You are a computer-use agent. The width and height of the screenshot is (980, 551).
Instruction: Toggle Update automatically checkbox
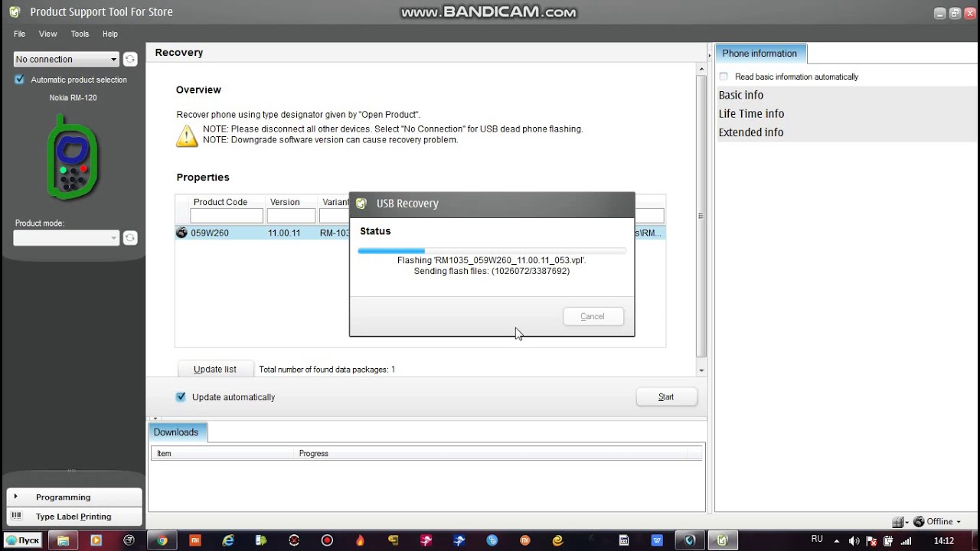pos(181,397)
